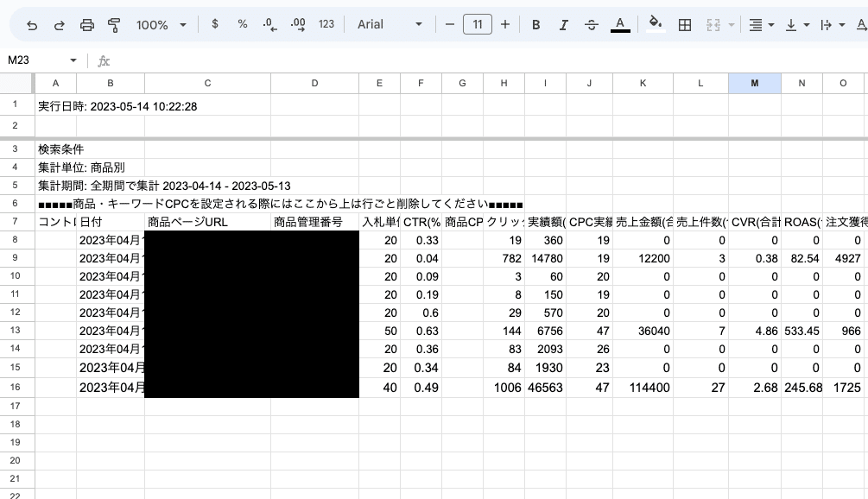
Task: Click the 集計期間 date range cell
Action: (164, 186)
